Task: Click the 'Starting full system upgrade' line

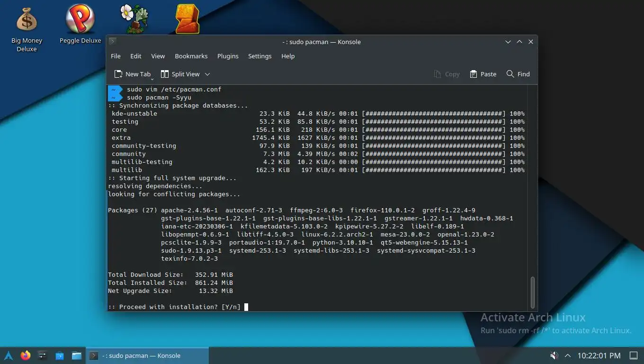Action: 172,178
